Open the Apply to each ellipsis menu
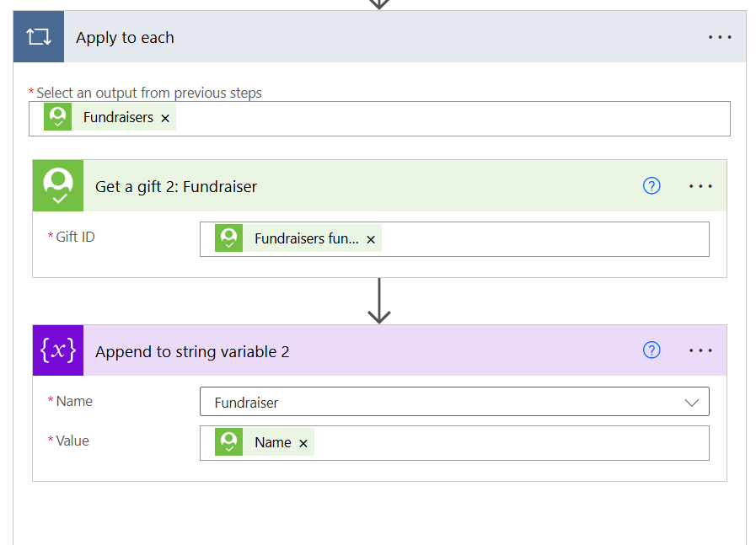This screenshot has width=756, height=545. [x=720, y=37]
